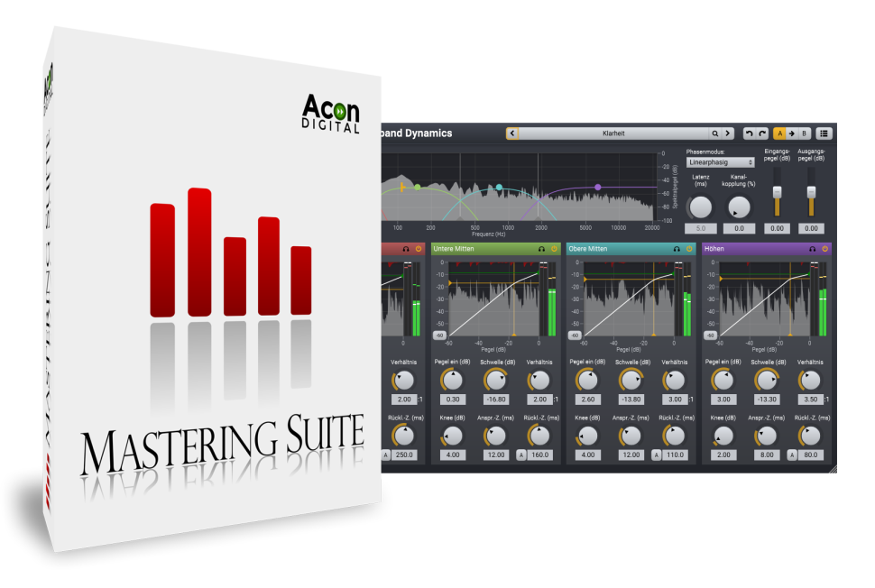This screenshot has height=588, width=875.
Task: Click the 0.30 Pegel ein value field
Action: point(453,400)
